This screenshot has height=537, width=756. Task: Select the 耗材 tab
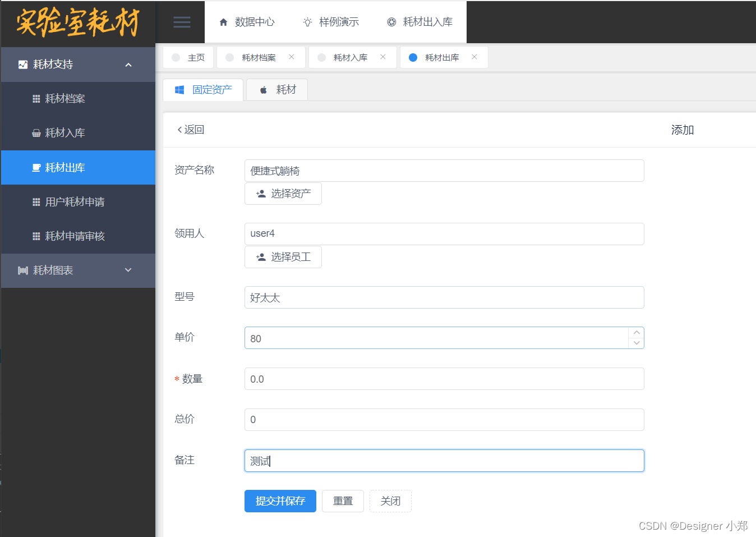point(277,90)
